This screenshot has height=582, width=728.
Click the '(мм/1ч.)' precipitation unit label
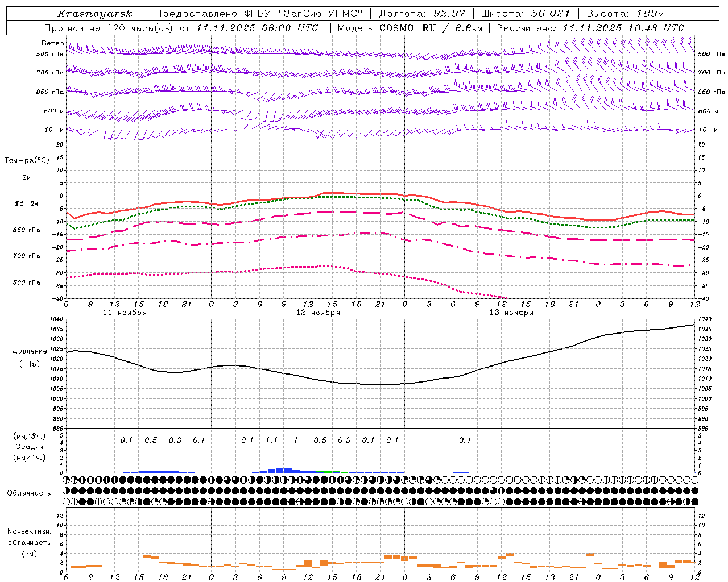click(30, 458)
